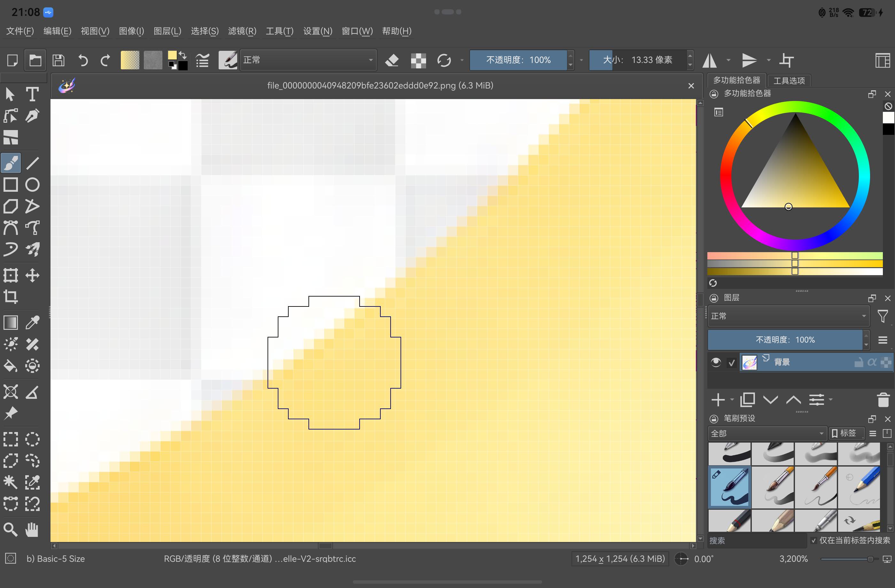Hide the 背景 layer with eye icon

click(716, 362)
